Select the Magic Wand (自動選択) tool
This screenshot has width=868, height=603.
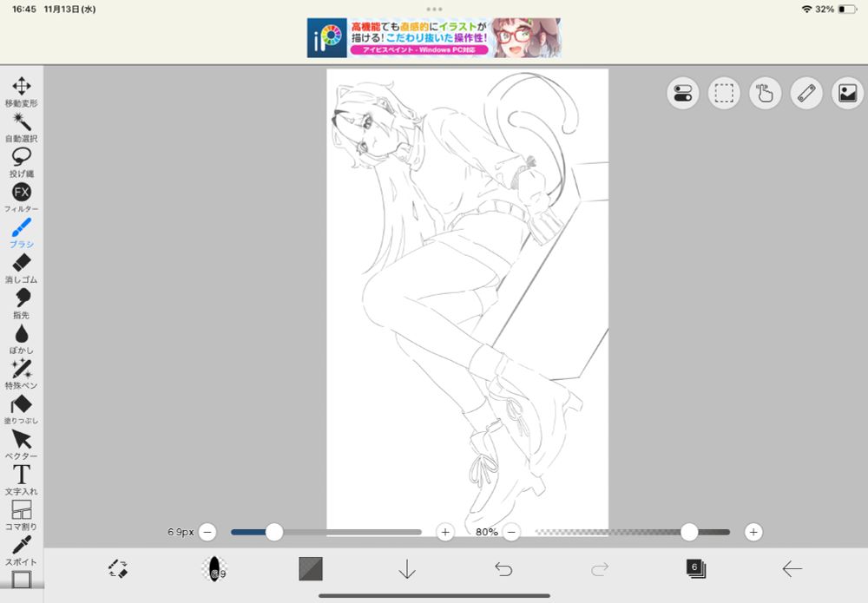tap(22, 127)
